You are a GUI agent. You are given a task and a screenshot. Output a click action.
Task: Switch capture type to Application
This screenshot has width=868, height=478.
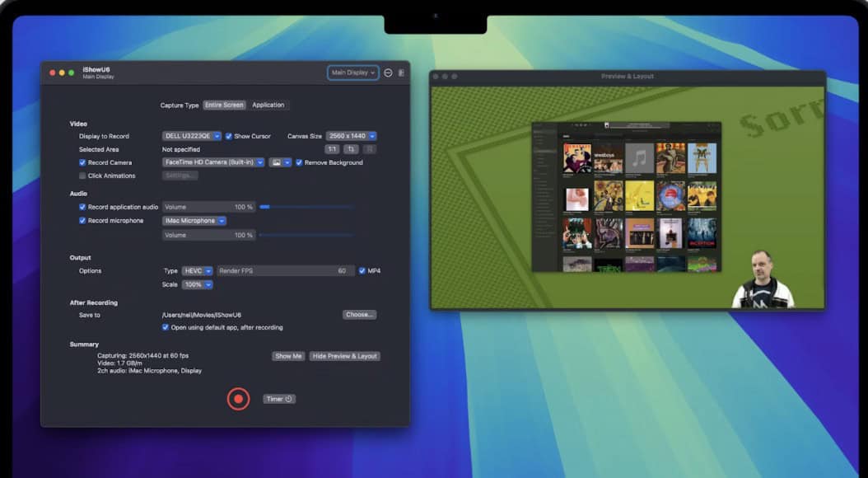click(x=268, y=105)
